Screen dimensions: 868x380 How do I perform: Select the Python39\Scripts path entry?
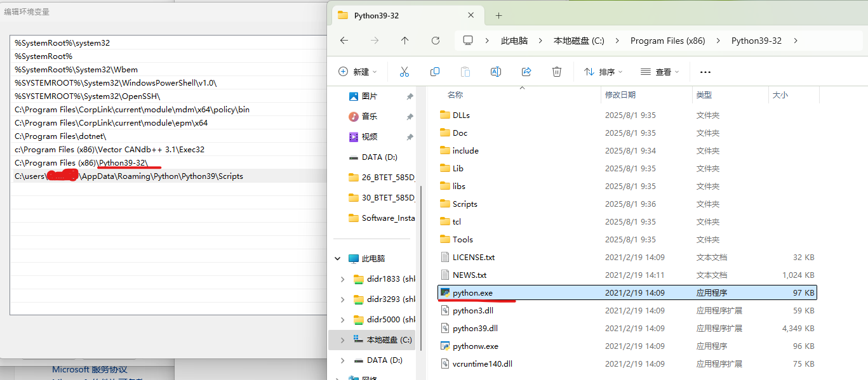[168, 176]
